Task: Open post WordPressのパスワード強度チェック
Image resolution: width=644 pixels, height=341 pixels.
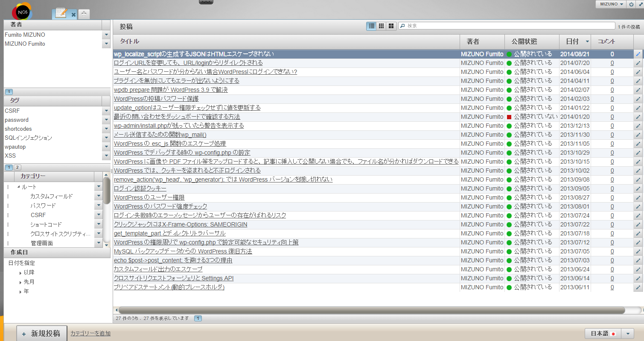Action: (x=160, y=206)
